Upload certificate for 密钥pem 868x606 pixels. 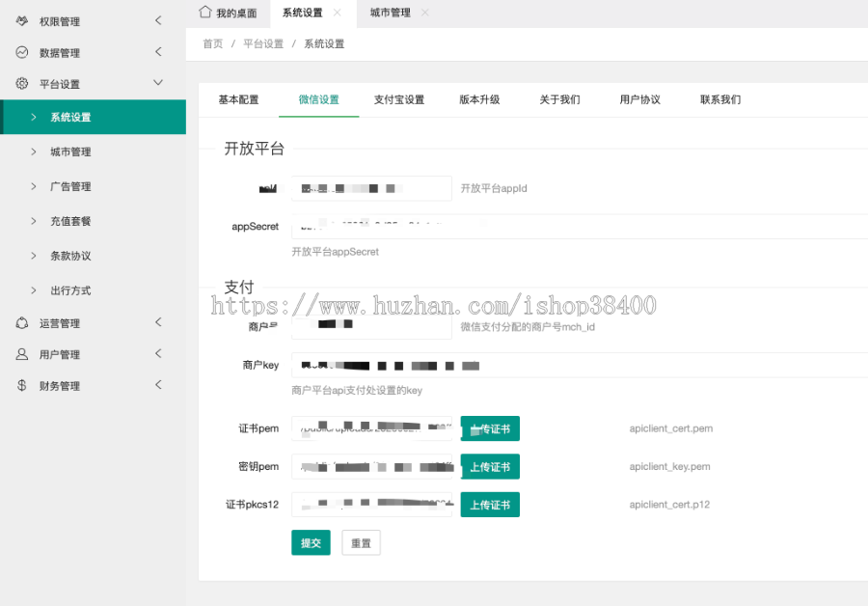(490, 467)
